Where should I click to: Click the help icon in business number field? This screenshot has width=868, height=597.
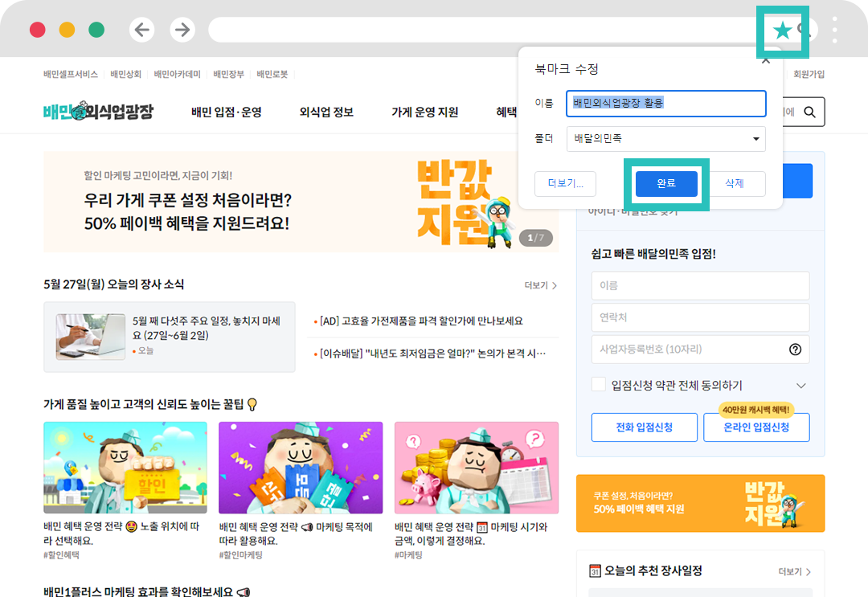(x=795, y=350)
